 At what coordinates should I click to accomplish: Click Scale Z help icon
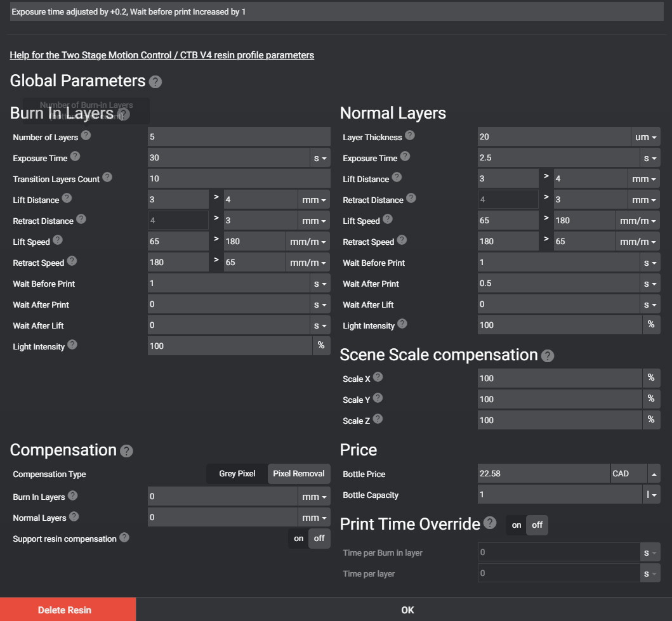point(378,419)
